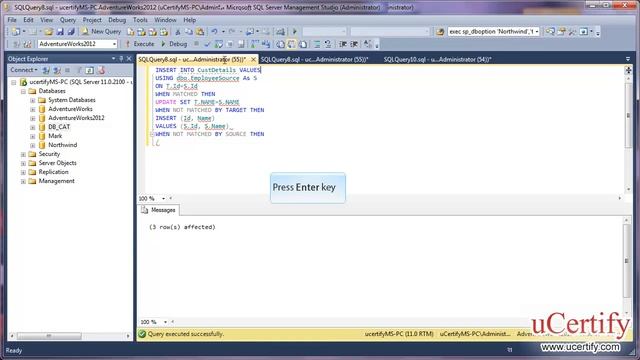Select the Northwind database label in the tree

[62, 145]
